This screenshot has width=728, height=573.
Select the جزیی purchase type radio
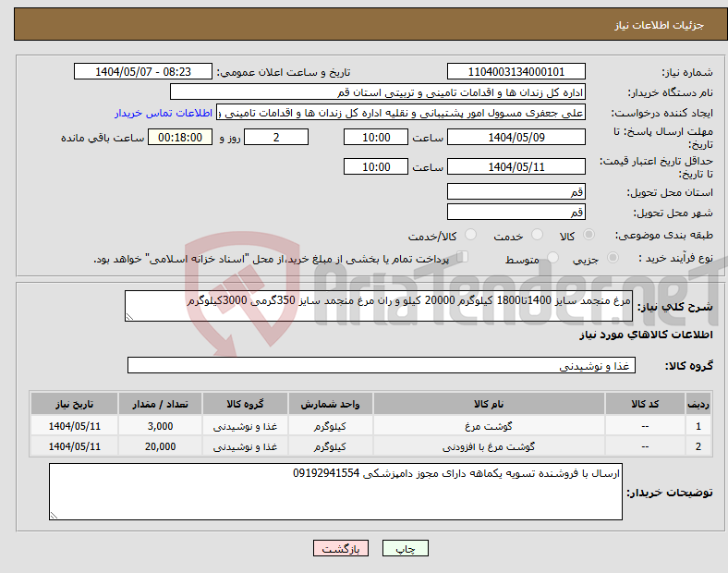click(x=613, y=258)
